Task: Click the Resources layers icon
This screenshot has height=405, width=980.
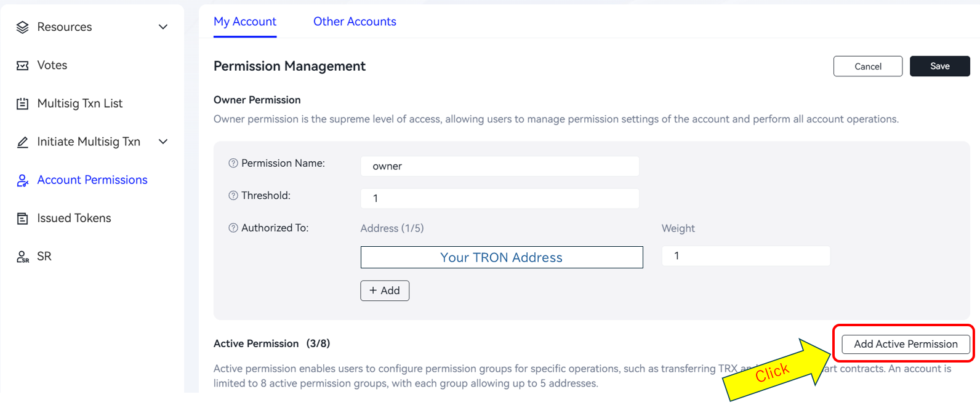Action: tap(23, 27)
